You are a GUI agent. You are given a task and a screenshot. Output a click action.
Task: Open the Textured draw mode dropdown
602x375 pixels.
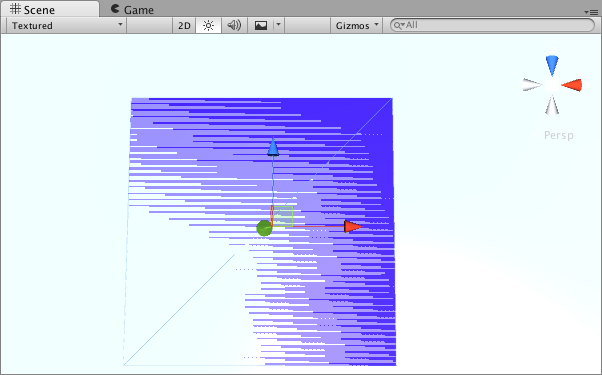tap(66, 25)
